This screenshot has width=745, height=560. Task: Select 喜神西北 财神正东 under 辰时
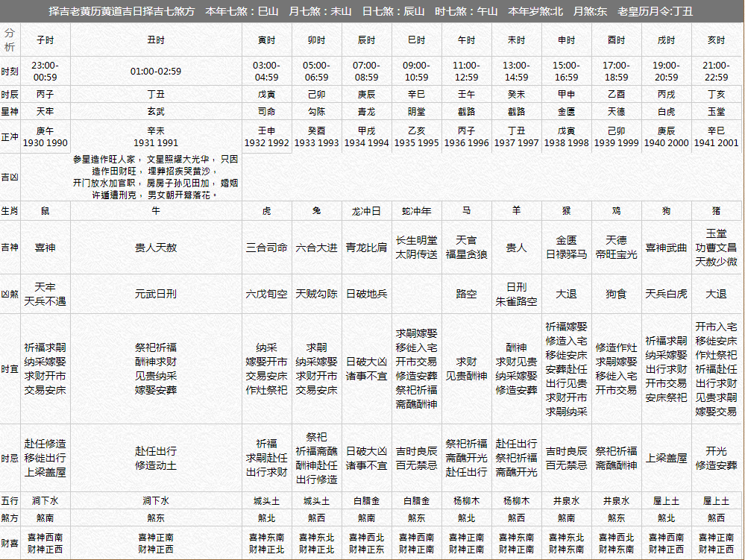coord(366,544)
